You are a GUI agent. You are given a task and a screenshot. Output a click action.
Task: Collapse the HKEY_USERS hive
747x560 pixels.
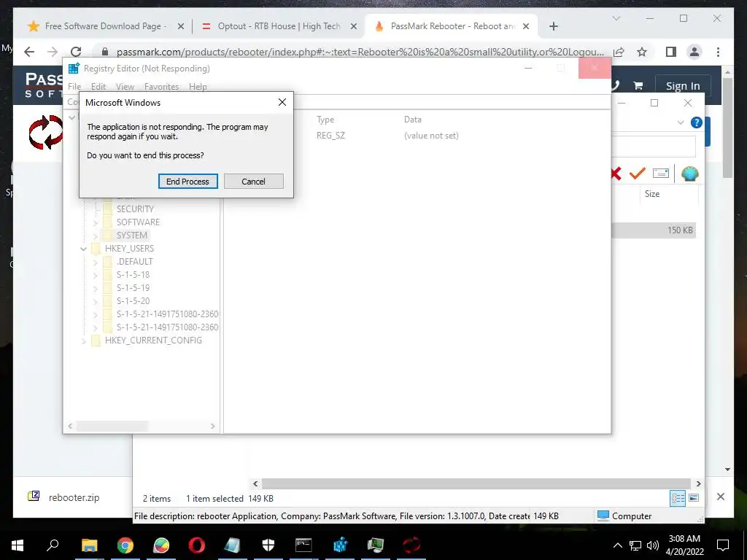[x=83, y=249]
